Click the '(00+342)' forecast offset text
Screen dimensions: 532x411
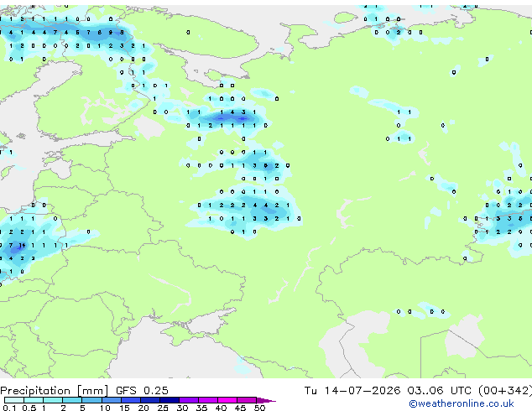(x=505, y=391)
